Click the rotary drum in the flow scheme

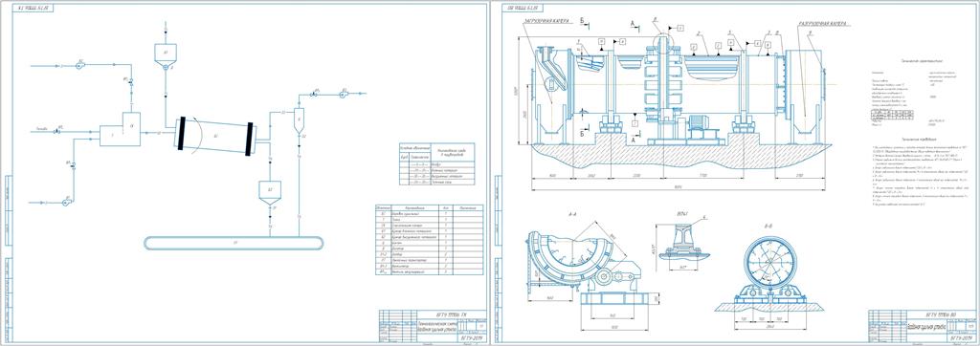pos(215,136)
